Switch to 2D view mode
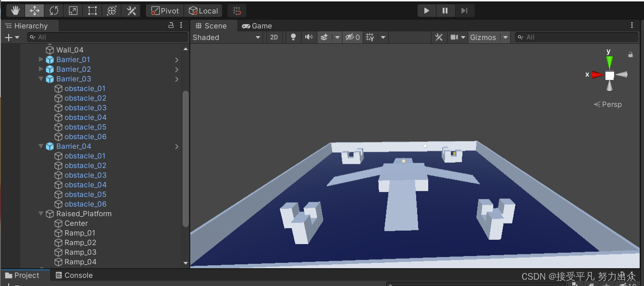This screenshot has width=644, height=286. pos(274,37)
